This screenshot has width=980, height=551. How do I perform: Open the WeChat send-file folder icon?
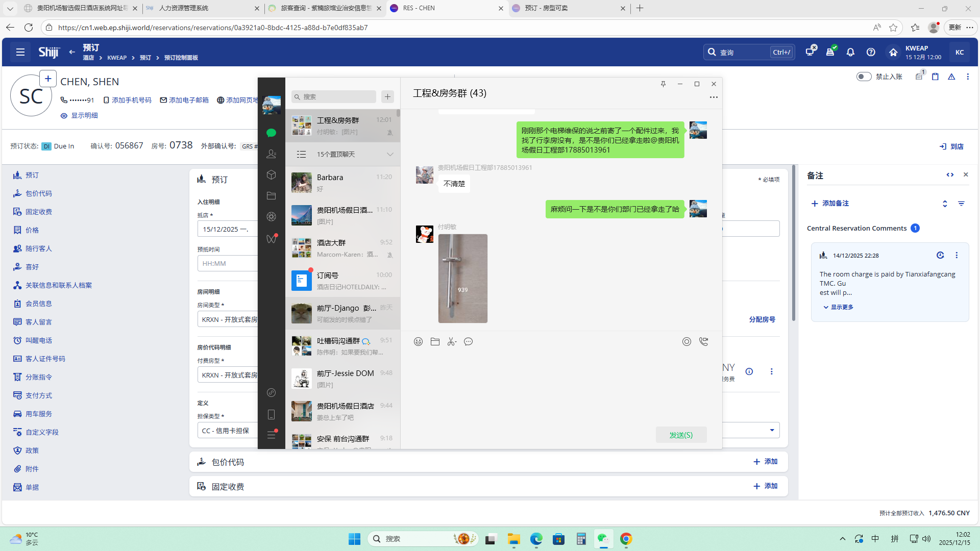coord(435,342)
